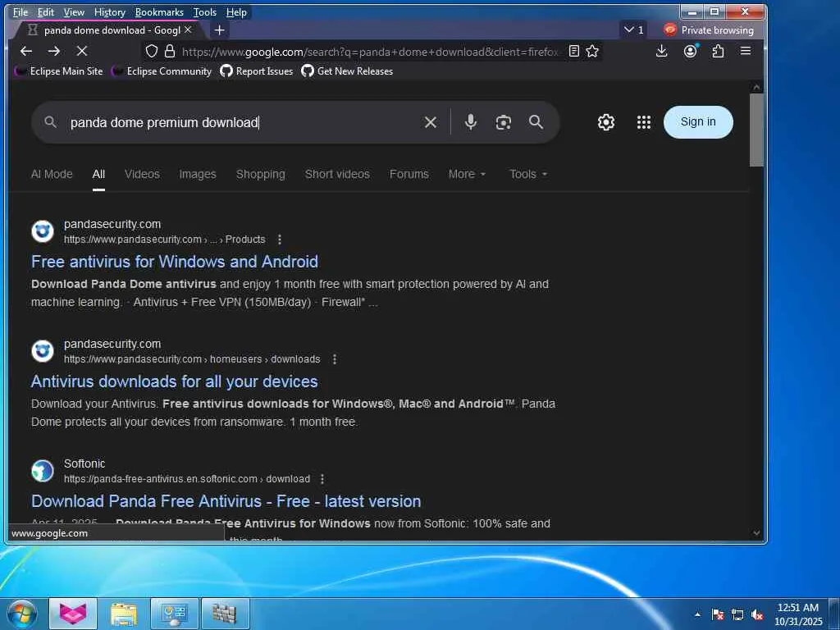The height and width of the screenshot is (630, 840).
Task: Open the View menu
Action: point(74,11)
